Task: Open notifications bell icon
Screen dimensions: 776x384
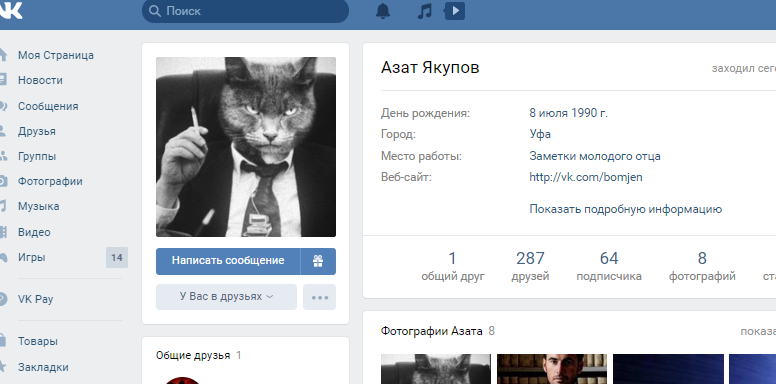Action: [383, 11]
